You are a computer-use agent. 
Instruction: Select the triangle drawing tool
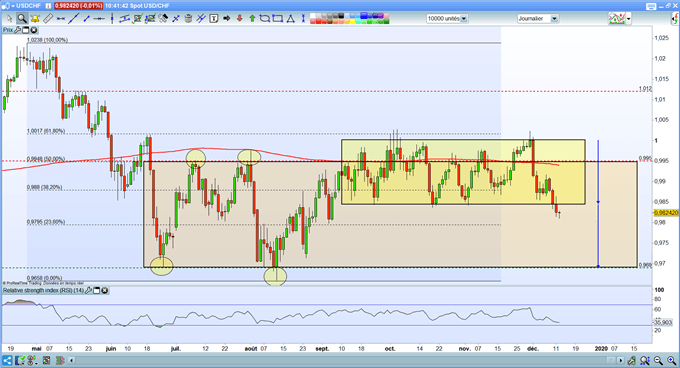coord(290,19)
